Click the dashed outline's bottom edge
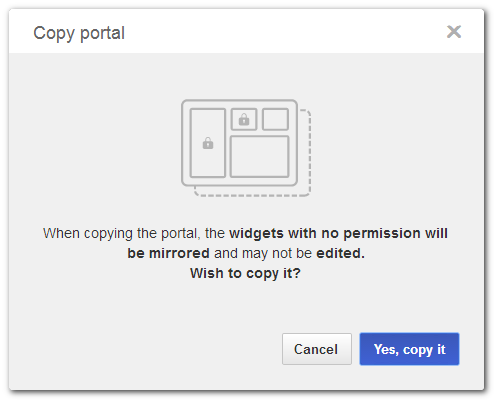 point(252,195)
